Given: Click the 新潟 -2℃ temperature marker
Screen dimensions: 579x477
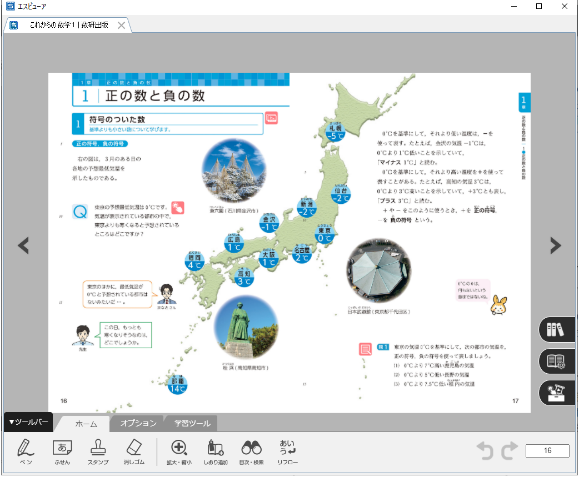Looking at the screenshot, I should [306, 208].
